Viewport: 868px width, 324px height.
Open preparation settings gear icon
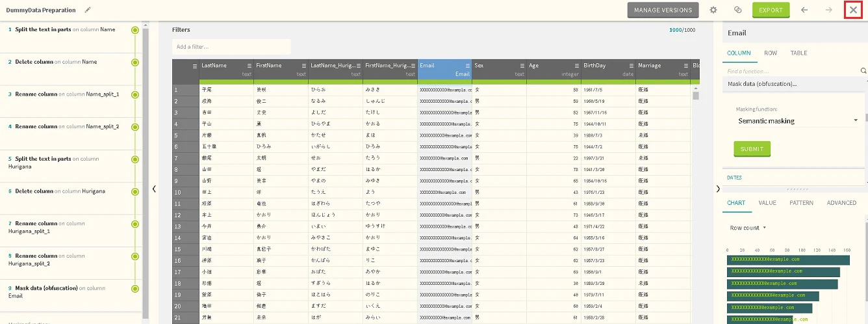pos(713,10)
